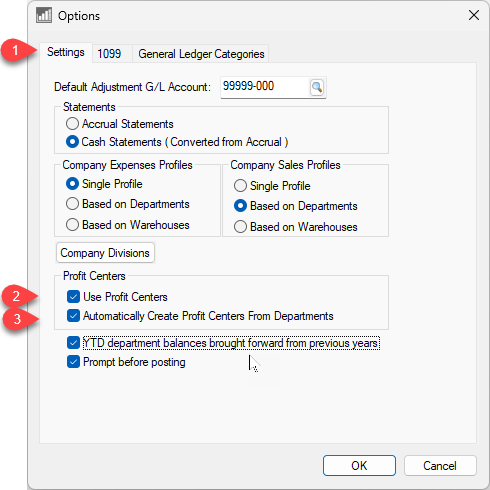Confirm settings with the OK button
The height and width of the screenshot is (490, 490).
point(359,465)
